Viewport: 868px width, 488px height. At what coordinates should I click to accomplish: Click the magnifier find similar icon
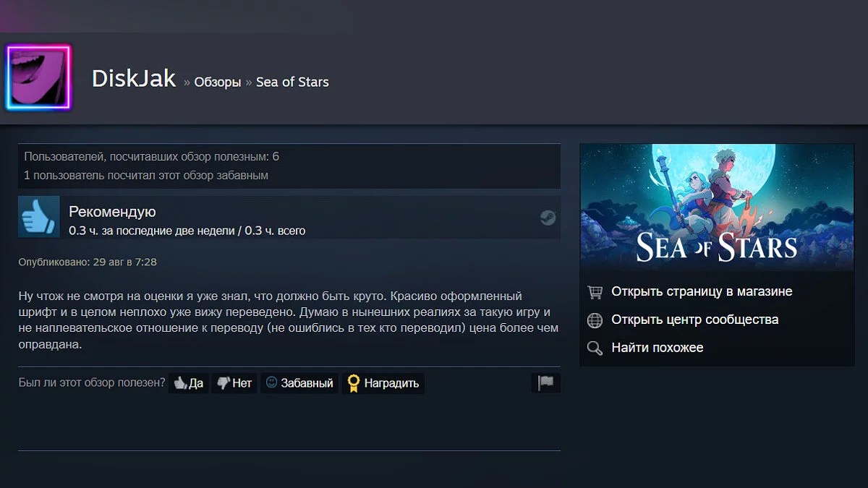595,348
